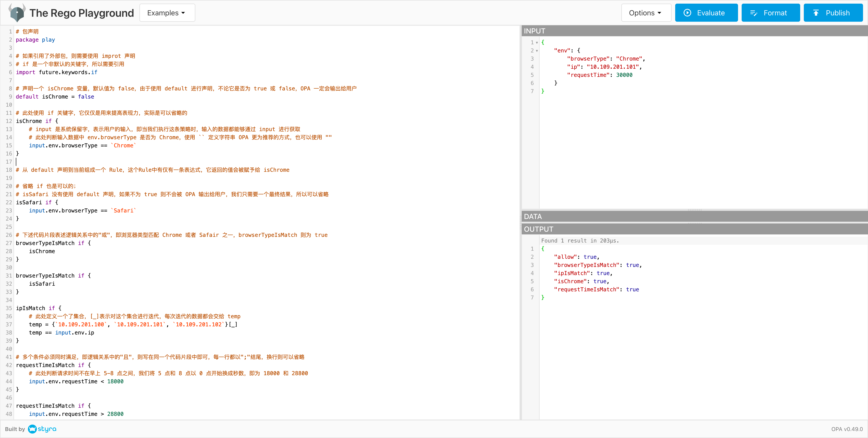Open the Styra link in the footer
The width and height of the screenshot is (868, 438).
pyautogui.click(x=47, y=429)
